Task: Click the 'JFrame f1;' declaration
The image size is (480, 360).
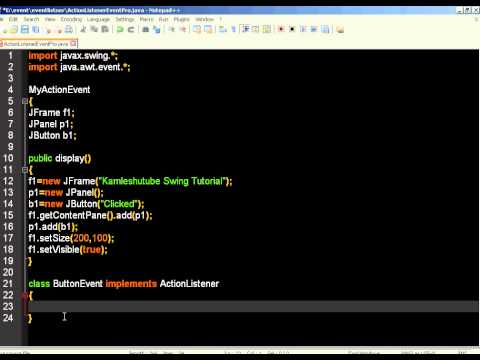Action: [51, 113]
